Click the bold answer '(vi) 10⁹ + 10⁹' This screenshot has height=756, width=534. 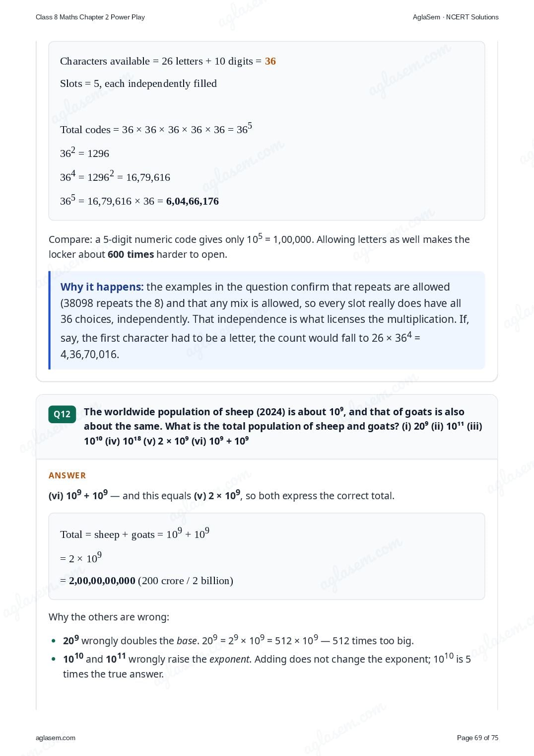pos(78,495)
